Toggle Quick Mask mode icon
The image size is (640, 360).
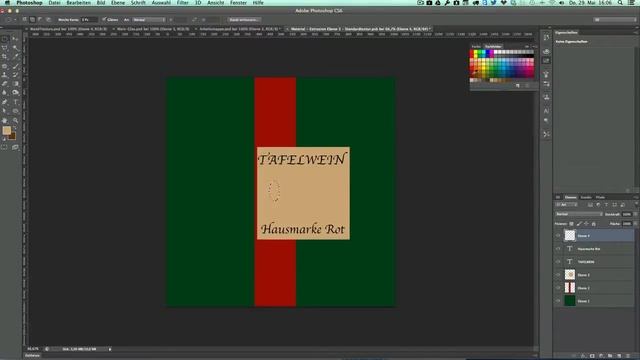[x=5, y=147]
